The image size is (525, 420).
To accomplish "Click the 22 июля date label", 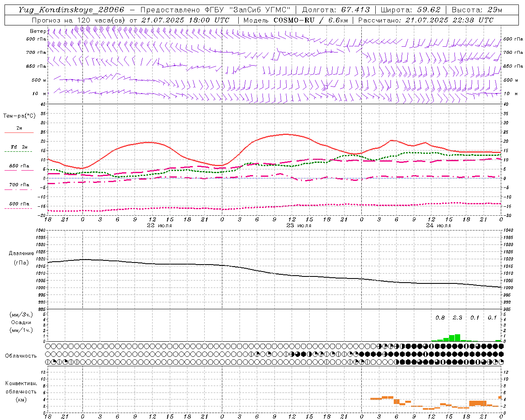I will click(160, 226).
